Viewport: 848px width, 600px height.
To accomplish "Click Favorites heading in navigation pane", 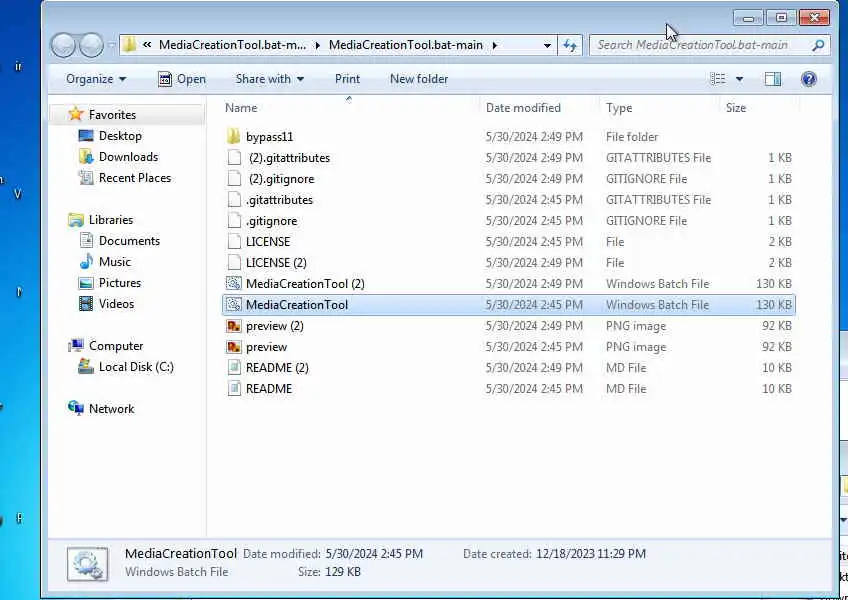I will [x=112, y=115].
